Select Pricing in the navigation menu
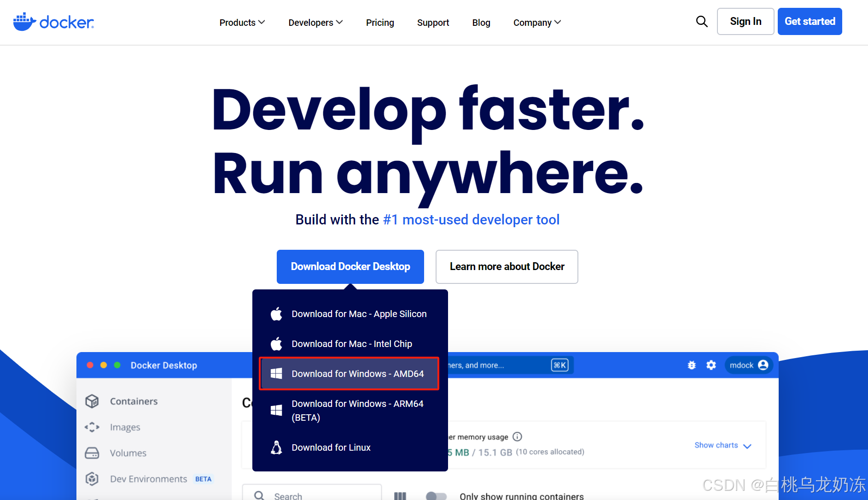 (x=380, y=22)
